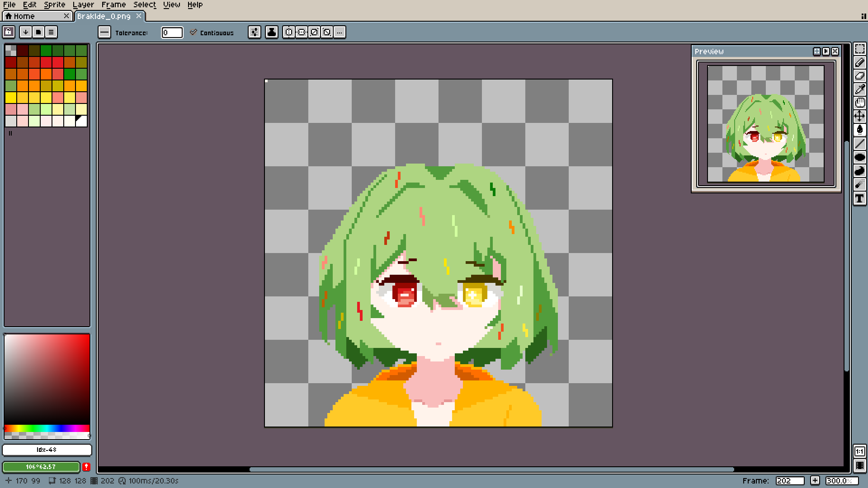Viewport: 868px width, 488px height.
Task: Select the Pencil tool
Action: tap(859, 62)
